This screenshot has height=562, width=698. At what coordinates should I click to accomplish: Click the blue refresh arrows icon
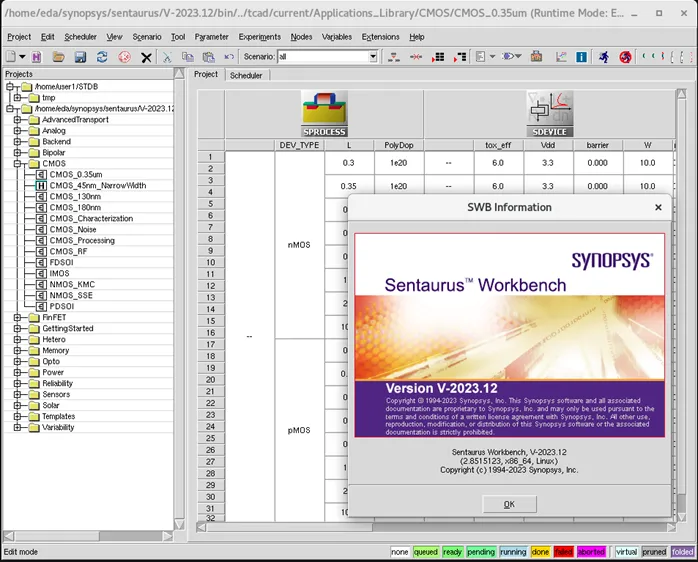(102, 57)
